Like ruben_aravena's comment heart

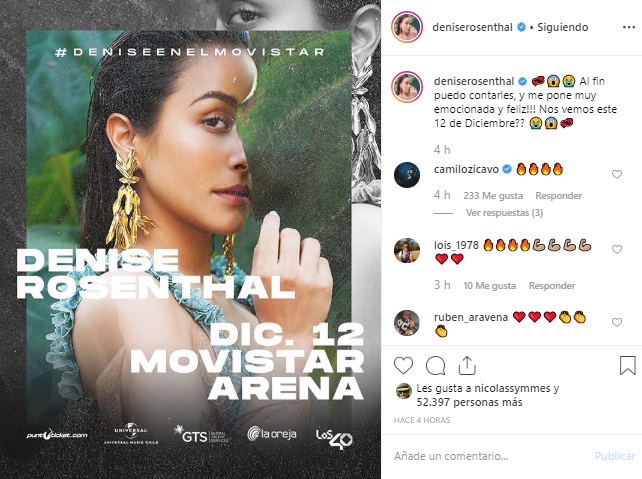pyautogui.click(x=617, y=322)
